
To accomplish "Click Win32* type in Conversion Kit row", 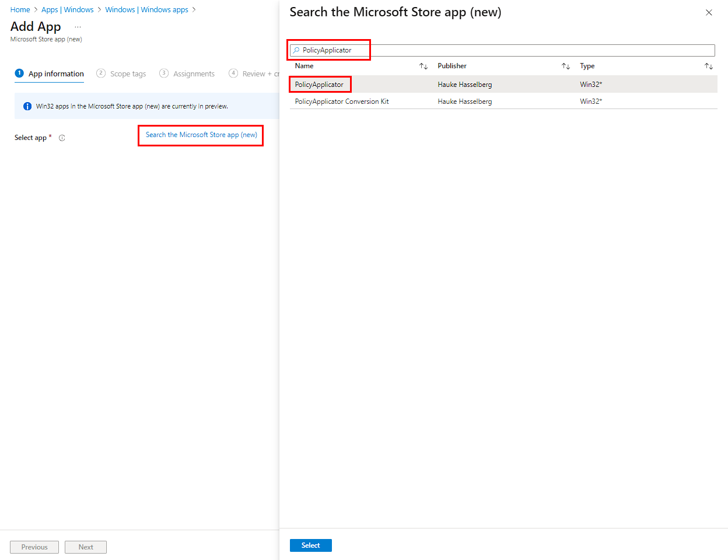I will coord(591,101).
